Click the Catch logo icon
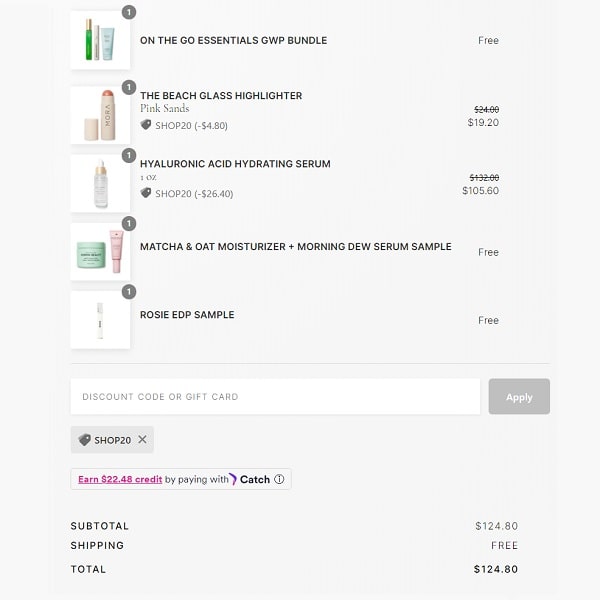Viewport: 600px width, 600px height. pyautogui.click(x=234, y=480)
